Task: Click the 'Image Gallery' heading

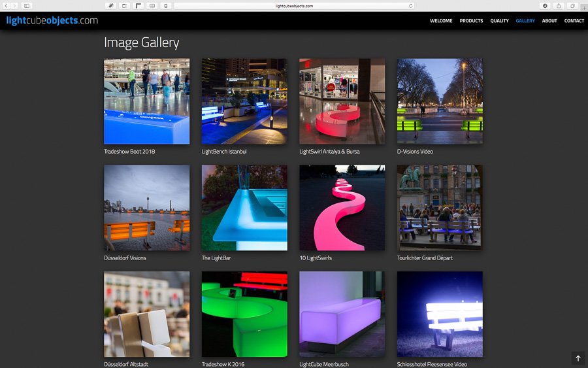Action: tap(141, 42)
